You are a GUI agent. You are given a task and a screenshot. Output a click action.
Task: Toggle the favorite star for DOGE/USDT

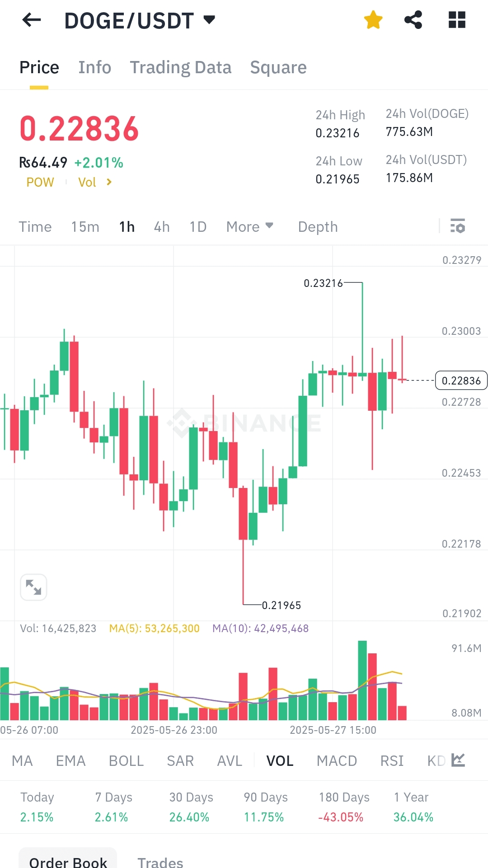pos(373,20)
